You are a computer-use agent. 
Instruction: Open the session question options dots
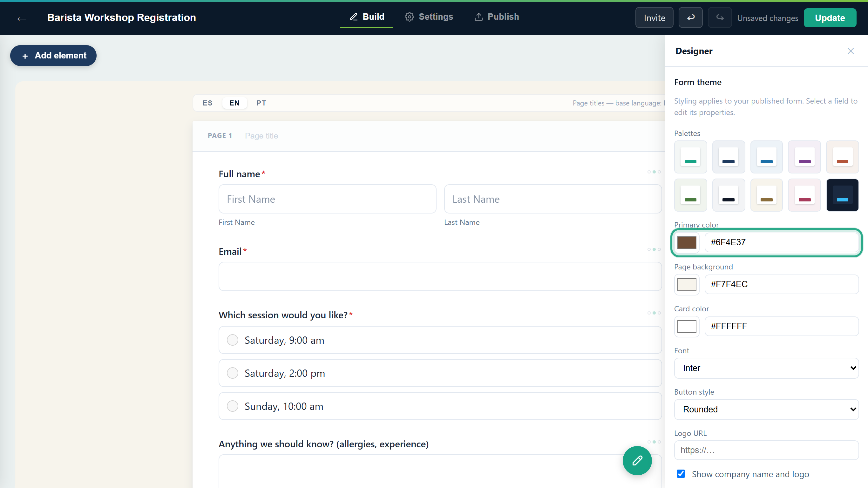[x=654, y=313]
